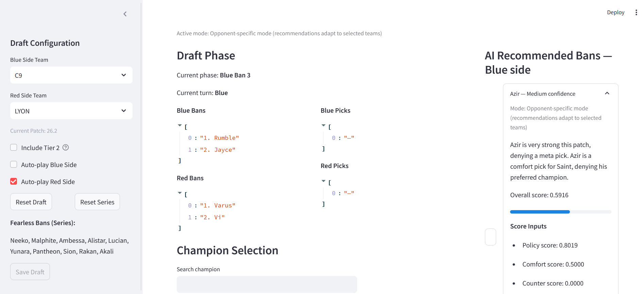The image size is (644, 294).
Task: Collapse the Blue Picks JSON array arrow
Action: [324, 126]
